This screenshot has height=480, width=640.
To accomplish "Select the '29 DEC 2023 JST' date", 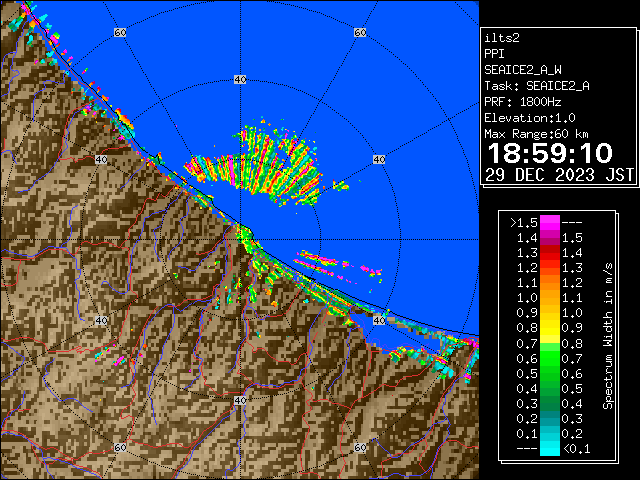I will point(559,175).
